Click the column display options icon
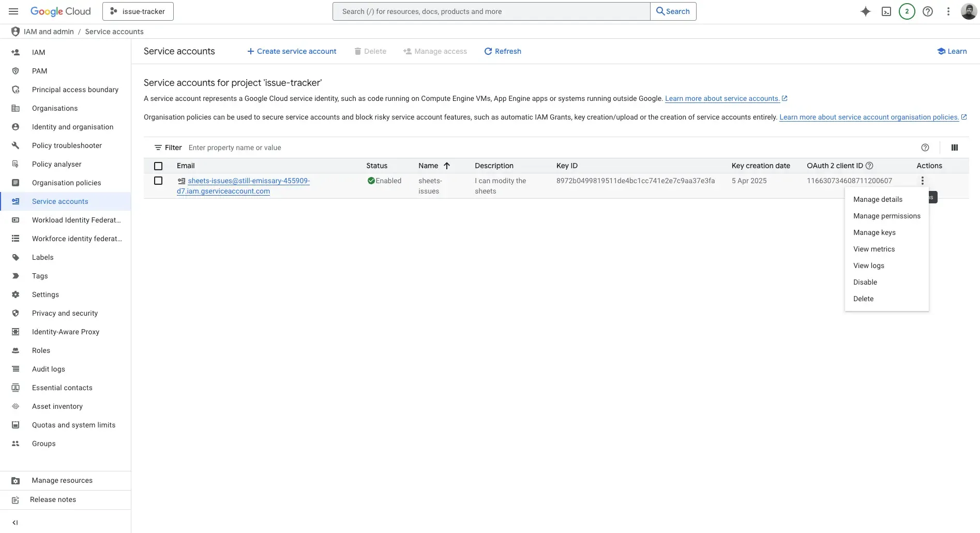980x533 pixels. click(x=954, y=147)
